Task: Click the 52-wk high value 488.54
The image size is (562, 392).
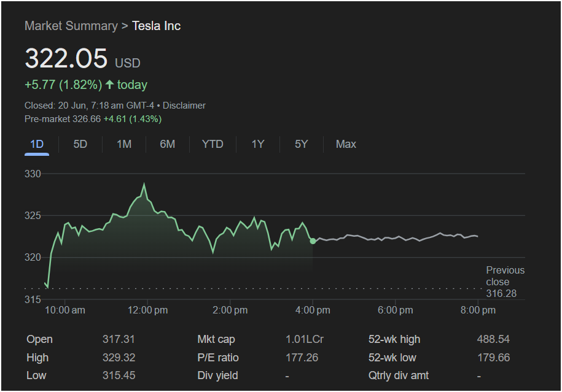Action: [x=493, y=339]
